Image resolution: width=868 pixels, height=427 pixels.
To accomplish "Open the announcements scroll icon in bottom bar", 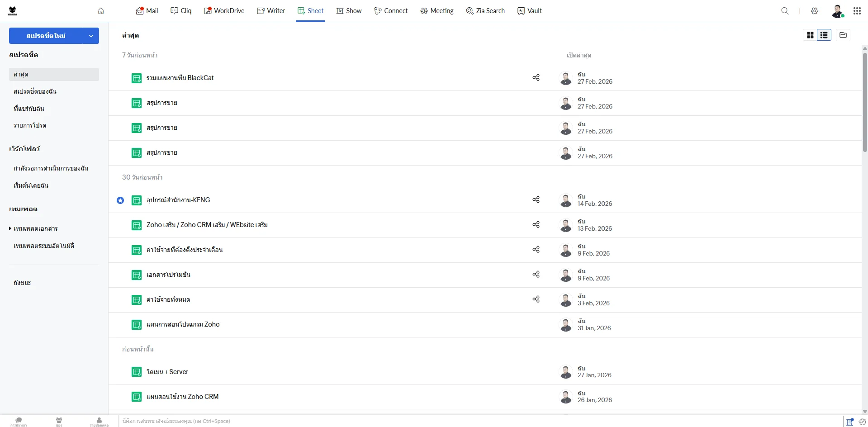I will click(x=850, y=422).
